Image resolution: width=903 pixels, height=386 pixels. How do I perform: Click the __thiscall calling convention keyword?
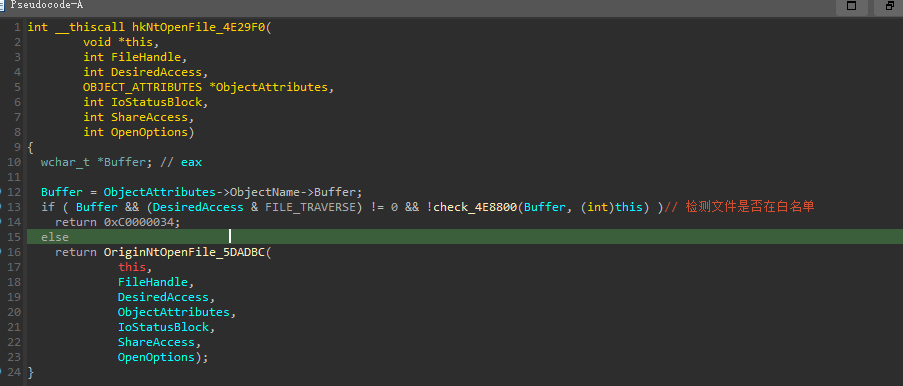click(x=90, y=27)
